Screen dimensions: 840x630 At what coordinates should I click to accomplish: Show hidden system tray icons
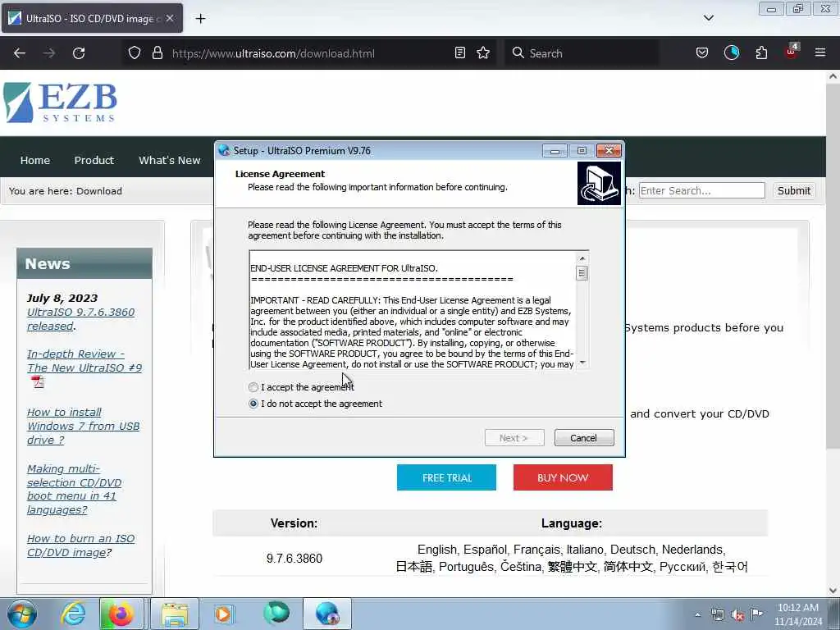(697, 615)
